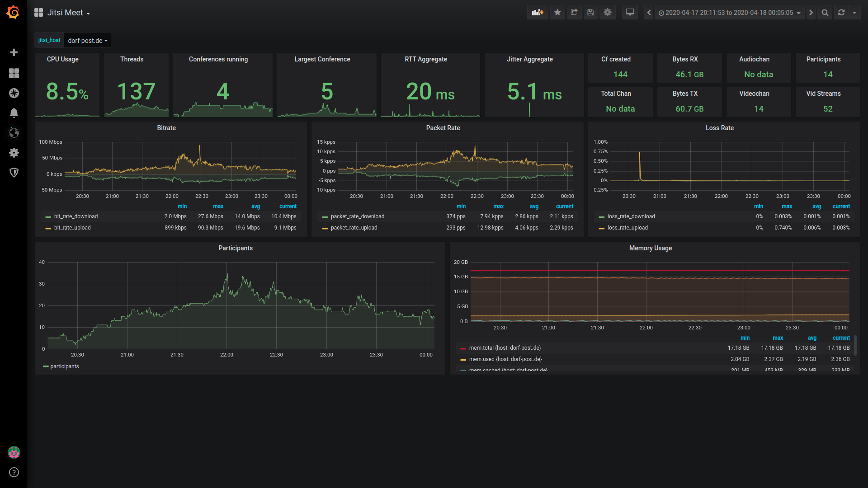Viewport: 868px width, 488px height.
Task: Toggle packet_rate_upload series in legend
Action: point(354,228)
